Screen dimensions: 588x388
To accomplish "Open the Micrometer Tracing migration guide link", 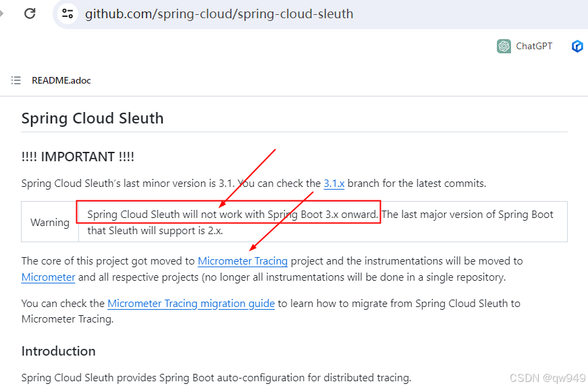I will coord(191,303).
